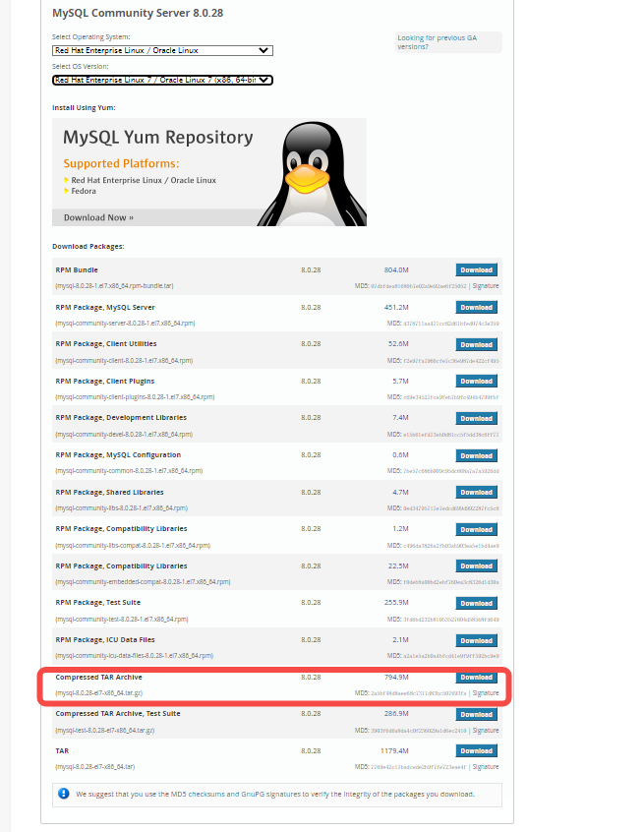Select filename mysql-community-server-8.0.28-1.el7.x86_64.rpm
The image size is (644, 832).
pos(125,324)
